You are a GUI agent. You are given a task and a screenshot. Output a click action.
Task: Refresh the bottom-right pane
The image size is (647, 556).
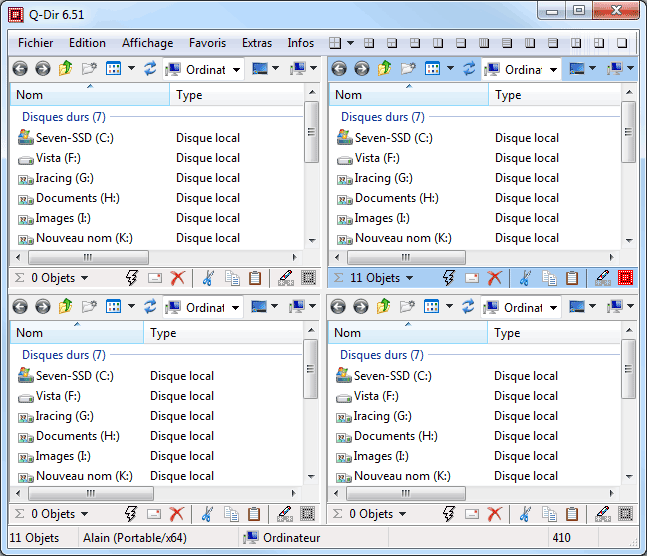pos(468,306)
